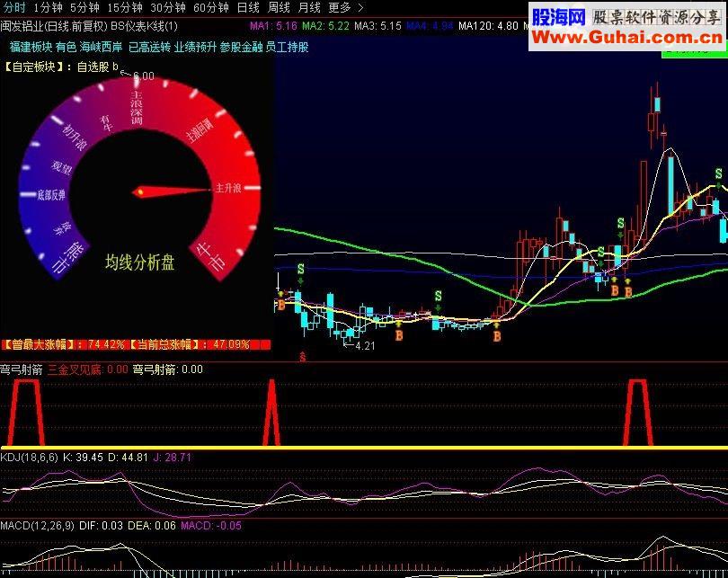Click the MA3: 5.15 value

point(377,26)
